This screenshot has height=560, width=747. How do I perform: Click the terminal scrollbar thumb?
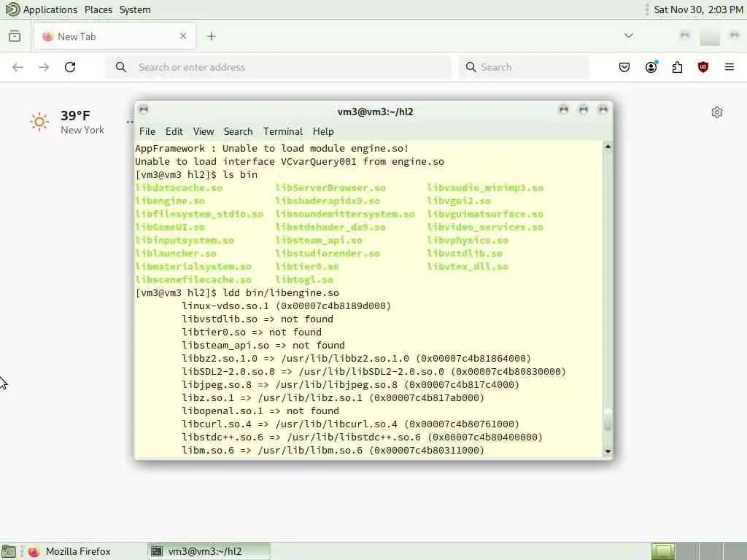tap(608, 419)
